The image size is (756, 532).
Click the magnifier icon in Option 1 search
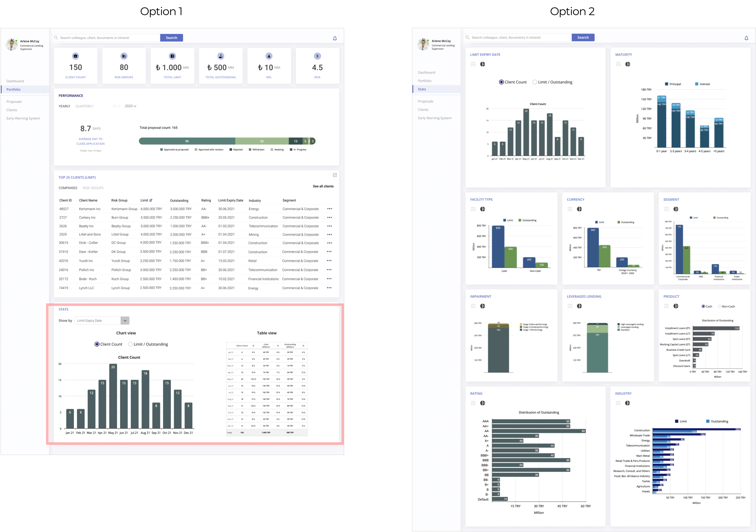pos(56,38)
